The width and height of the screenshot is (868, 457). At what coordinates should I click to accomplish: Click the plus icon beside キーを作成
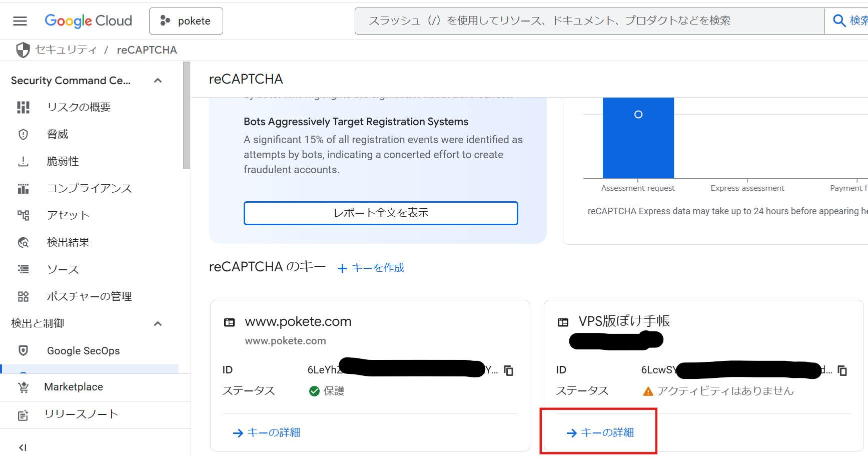point(342,269)
